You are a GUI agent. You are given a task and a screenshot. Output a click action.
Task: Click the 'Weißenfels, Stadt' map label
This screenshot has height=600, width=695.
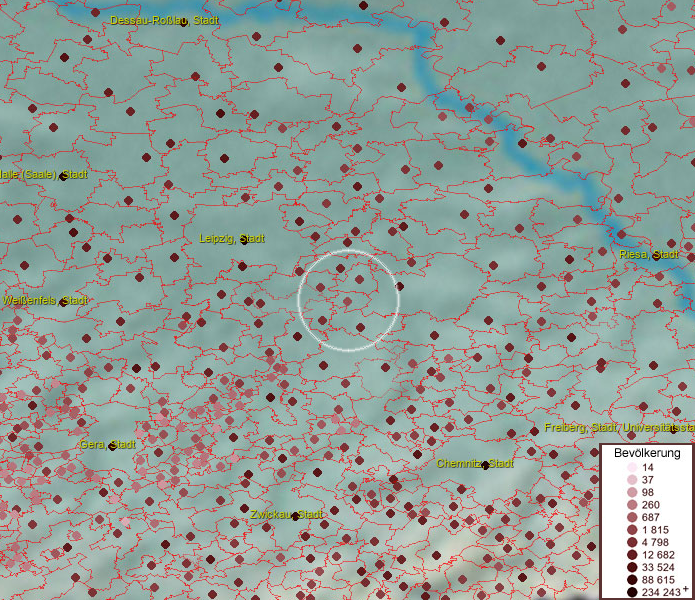(45, 300)
